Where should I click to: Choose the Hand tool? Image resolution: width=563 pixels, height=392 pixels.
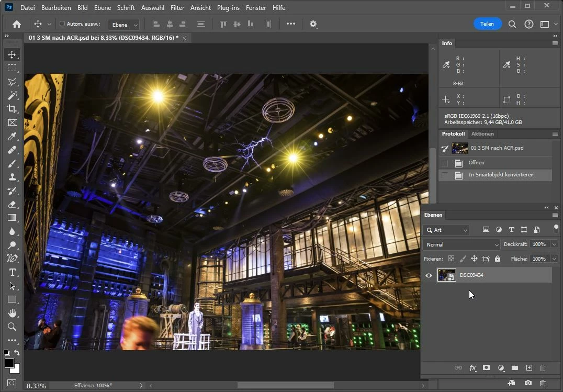pyautogui.click(x=12, y=313)
